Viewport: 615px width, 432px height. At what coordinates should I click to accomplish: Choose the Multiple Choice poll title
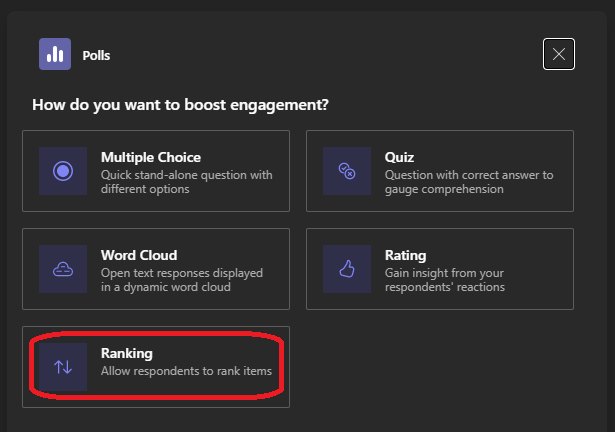click(150, 157)
